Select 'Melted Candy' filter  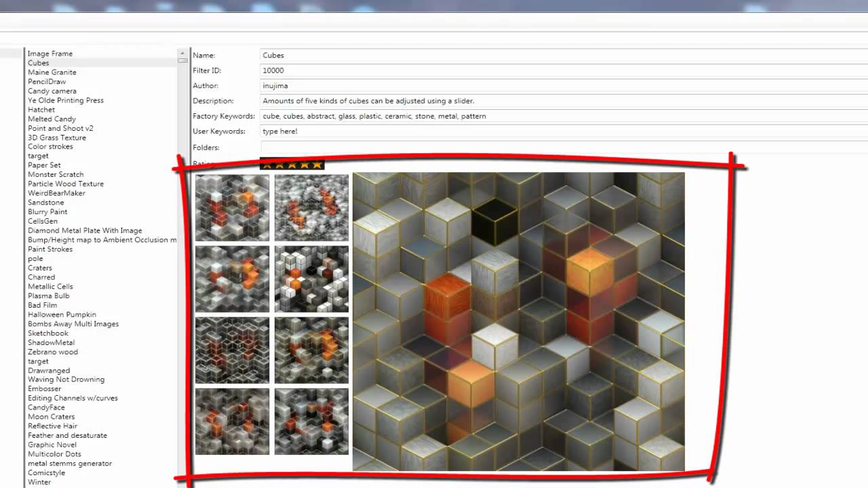click(x=52, y=119)
